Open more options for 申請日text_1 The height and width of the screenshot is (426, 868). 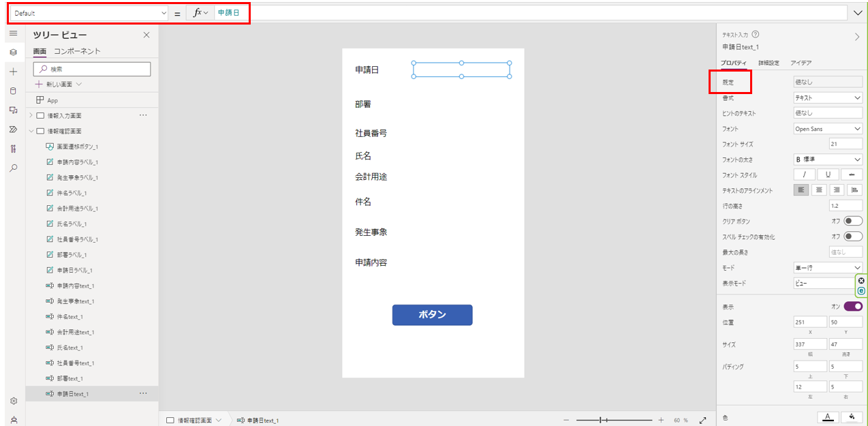click(x=143, y=393)
